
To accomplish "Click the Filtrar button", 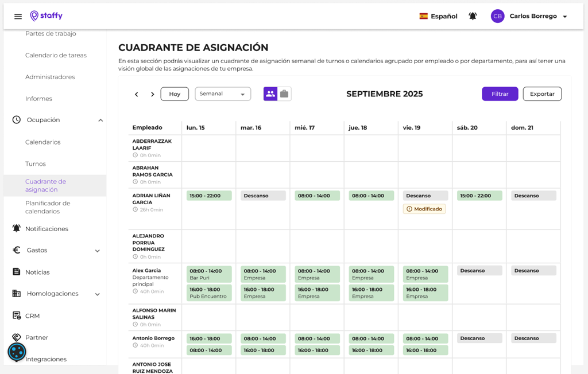I will [500, 94].
